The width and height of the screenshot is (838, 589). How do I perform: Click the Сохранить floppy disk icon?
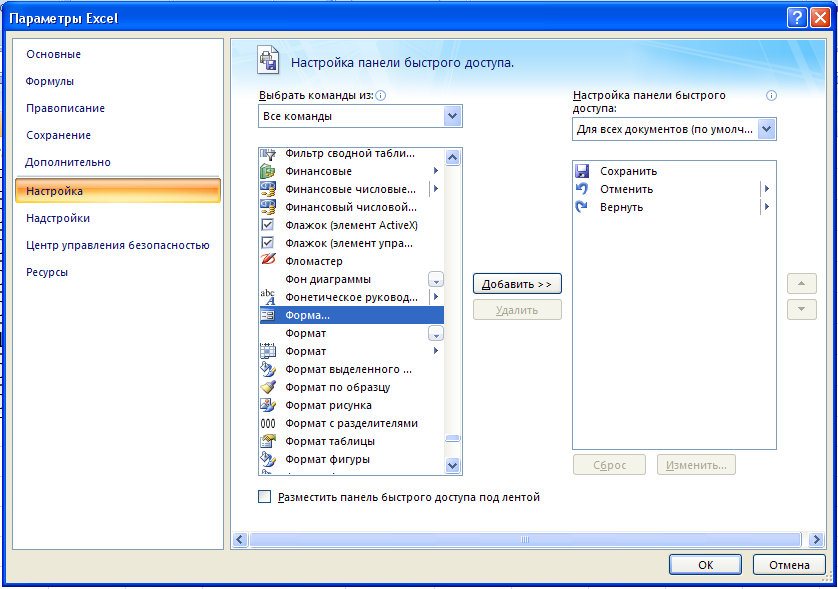pos(582,171)
